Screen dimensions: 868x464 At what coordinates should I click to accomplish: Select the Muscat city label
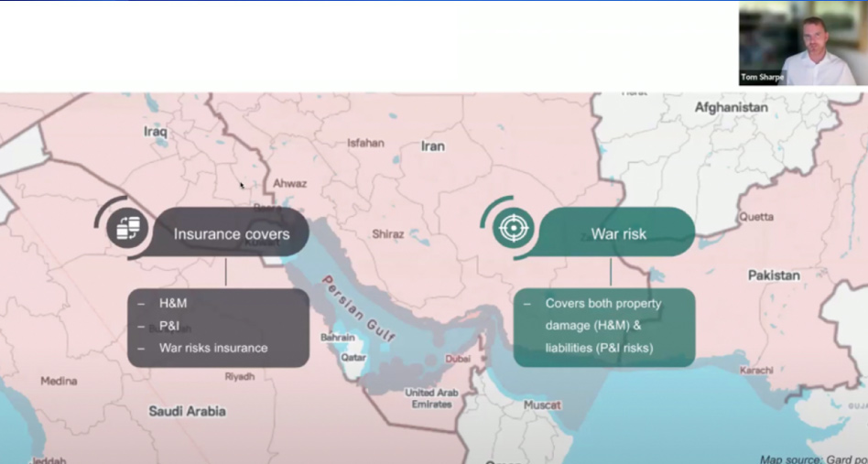pyautogui.click(x=542, y=404)
